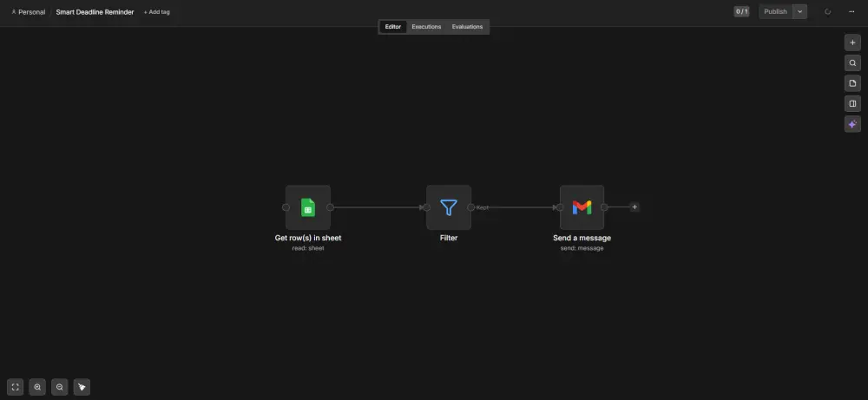
Task: Click the Filter node input connector
Action: (x=426, y=207)
